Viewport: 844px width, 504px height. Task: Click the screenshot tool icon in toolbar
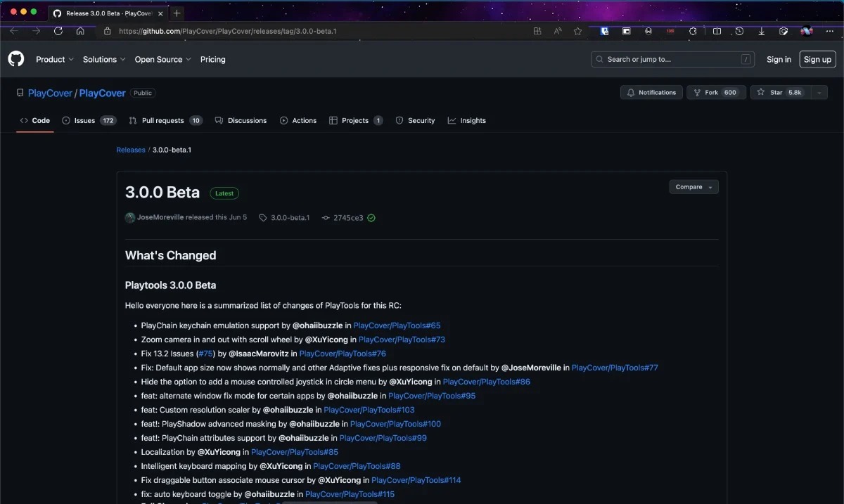coord(783,31)
